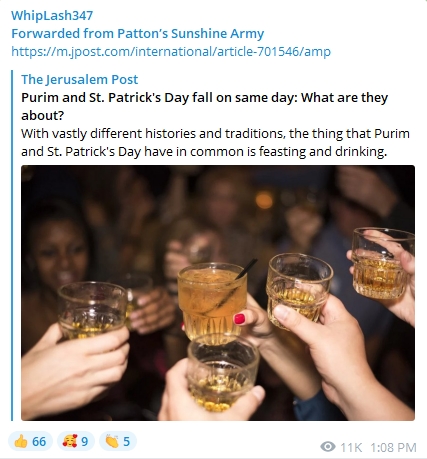Click the blue vertical link preview bar
This screenshot has width=427, height=459.
click(x=12, y=245)
